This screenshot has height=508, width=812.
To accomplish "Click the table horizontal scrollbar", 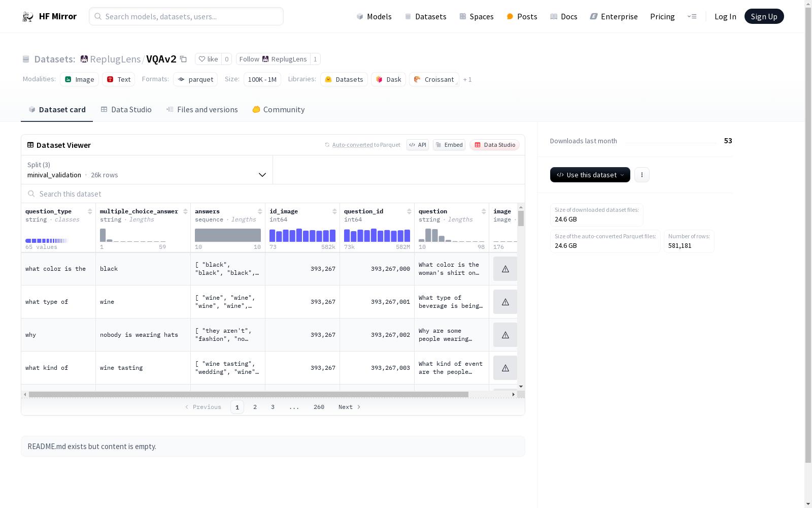I will coord(249,394).
